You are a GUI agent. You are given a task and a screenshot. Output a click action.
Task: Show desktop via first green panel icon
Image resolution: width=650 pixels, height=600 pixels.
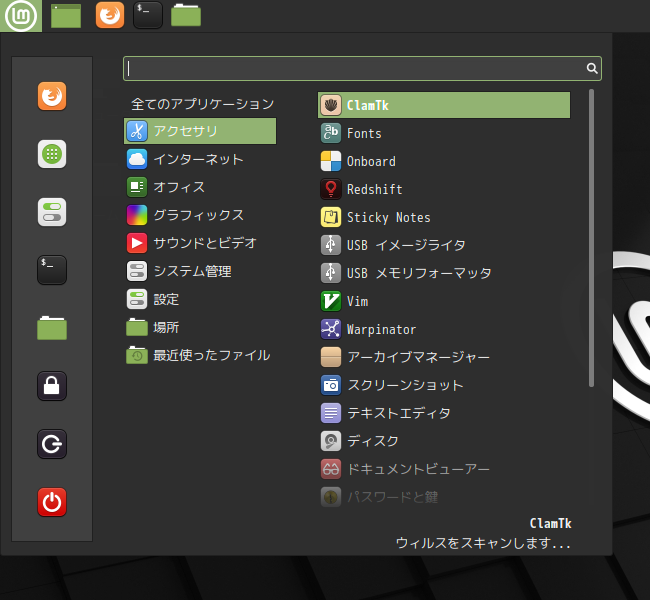(x=66, y=16)
